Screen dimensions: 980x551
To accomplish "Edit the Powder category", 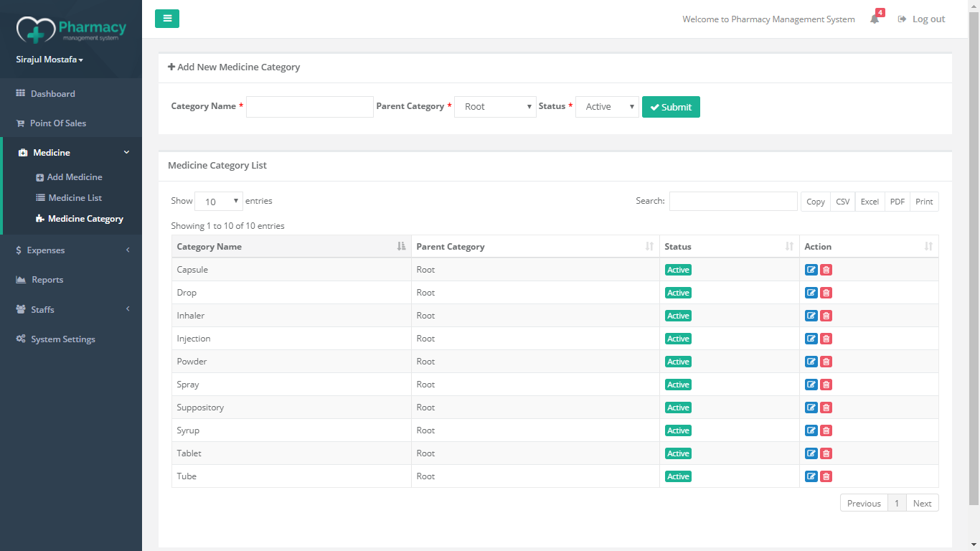I will click(811, 362).
